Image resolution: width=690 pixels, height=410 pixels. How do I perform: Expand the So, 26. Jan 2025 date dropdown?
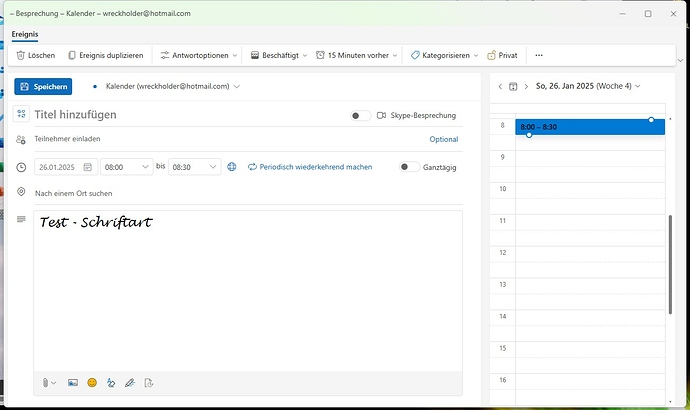638,86
